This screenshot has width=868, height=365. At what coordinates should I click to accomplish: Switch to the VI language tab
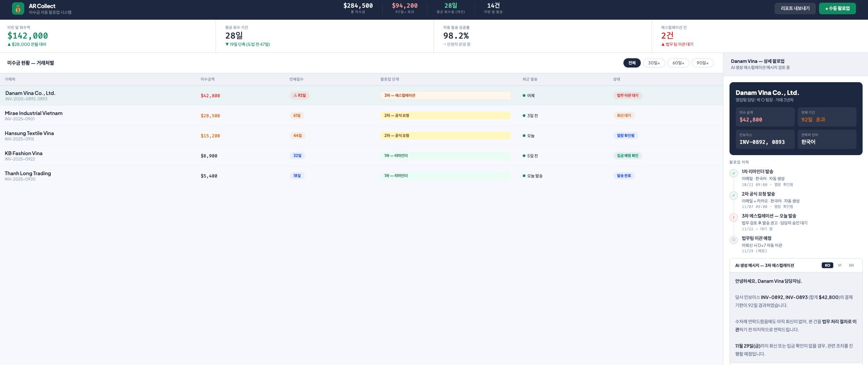click(839, 265)
